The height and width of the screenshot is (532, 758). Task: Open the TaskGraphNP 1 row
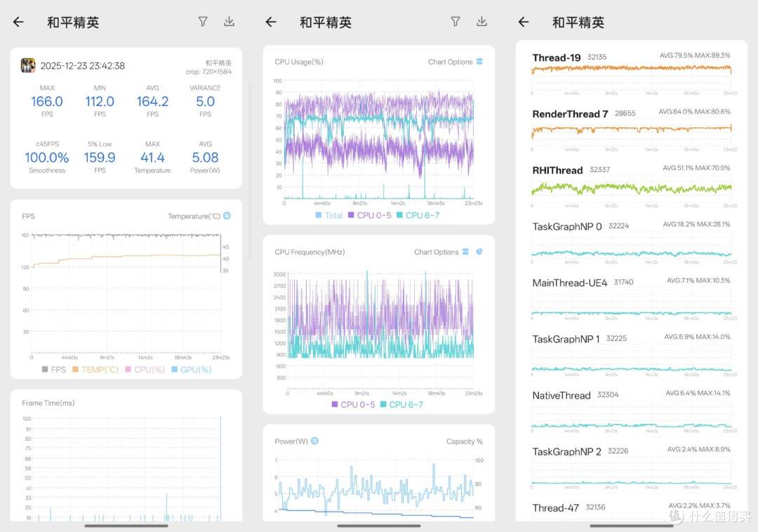(x=632, y=354)
